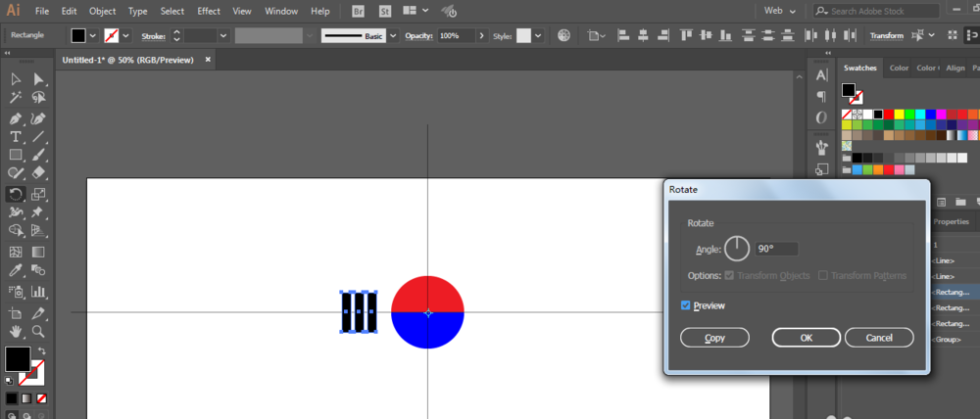
Task: Open the fill color dropdown arrow
Action: pyautogui.click(x=93, y=35)
